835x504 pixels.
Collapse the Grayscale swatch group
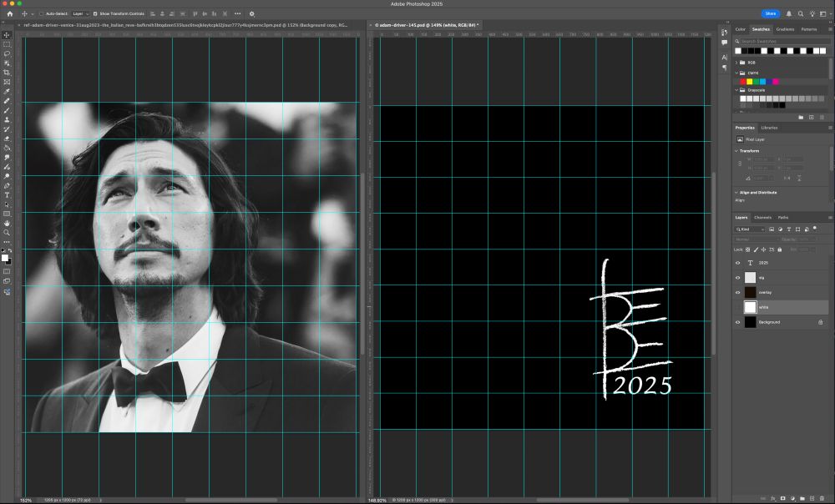click(736, 90)
